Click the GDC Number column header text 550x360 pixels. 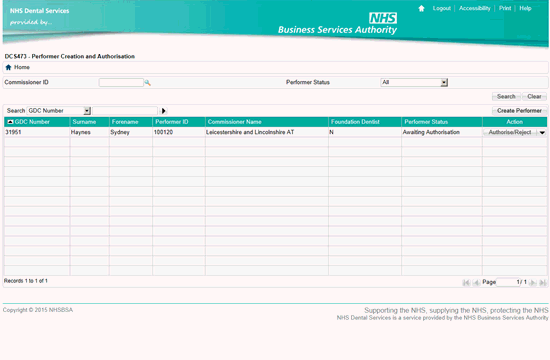point(32,122)
